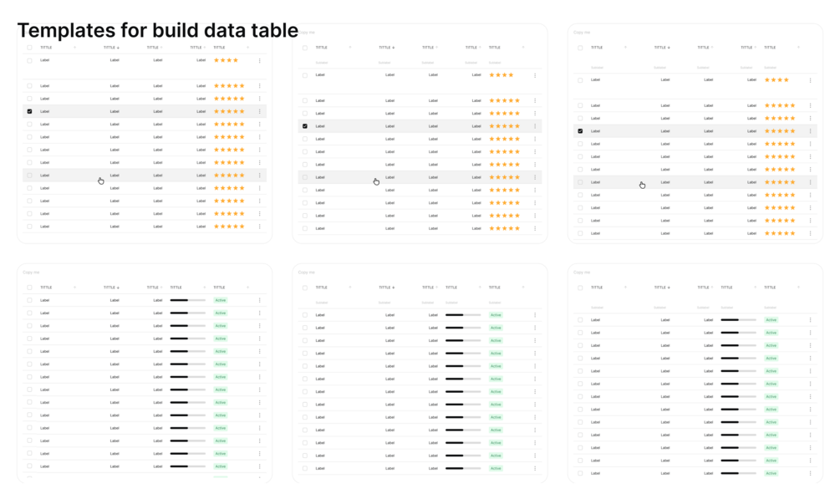
Task: Open kebab menu of checked row, top-middle table
Action: [535, 126]
